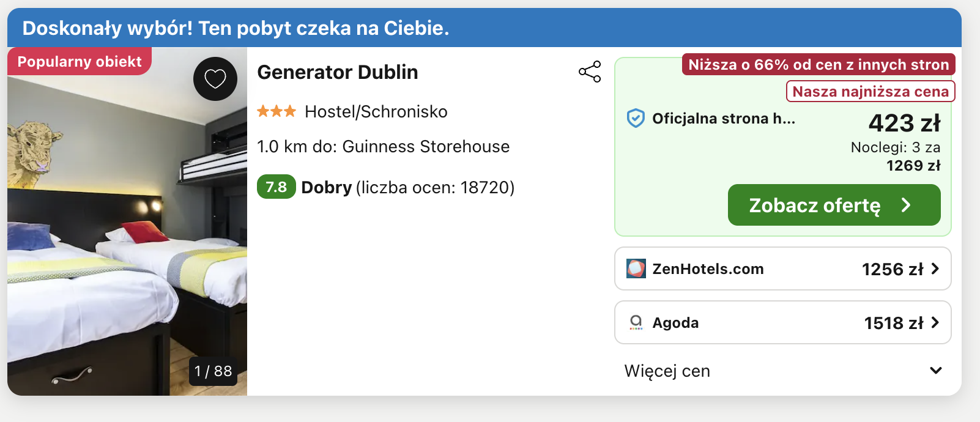
Task: Click the share icon next to Generator Dublin
Action: (x=590, y=72)
